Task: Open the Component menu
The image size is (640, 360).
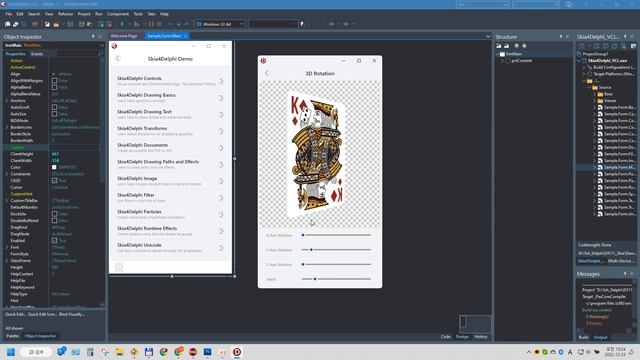Action: coord(118,14)
